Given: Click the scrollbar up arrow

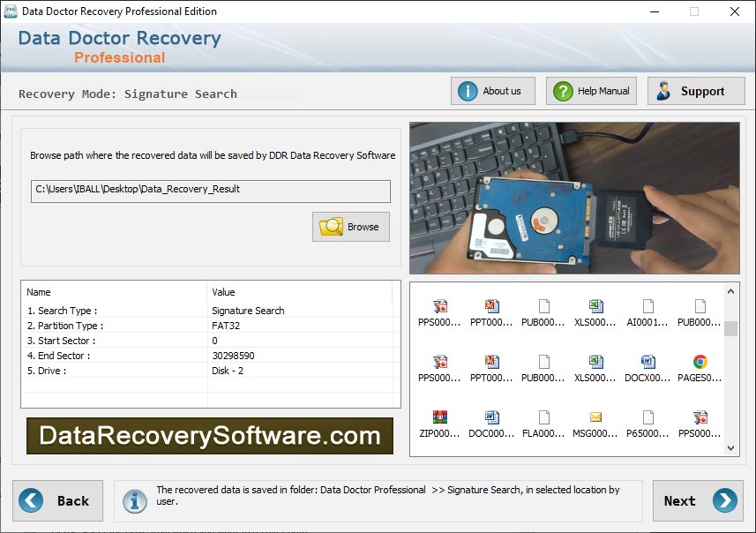Looking at the screenshot, I should [730, 291].
